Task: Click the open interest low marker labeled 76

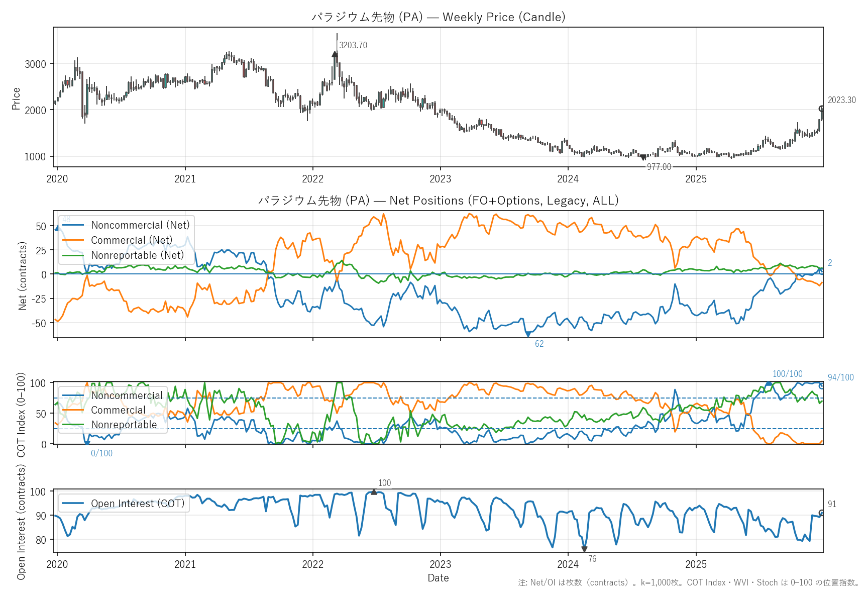Action: (584, 549)
